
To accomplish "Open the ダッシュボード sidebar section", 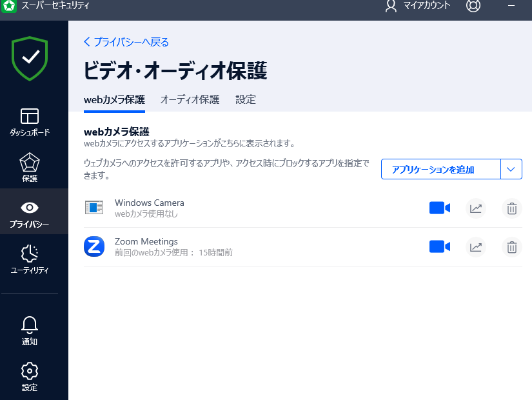I will tap(30, 122).
